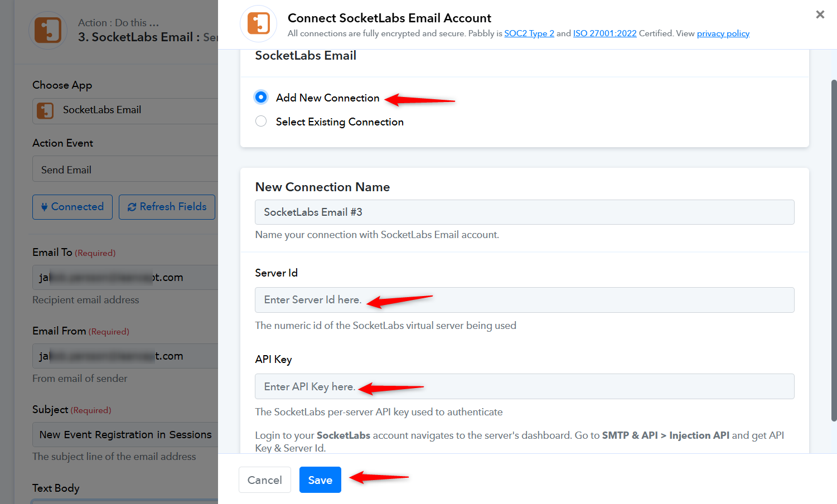Click the dialog's vertical scrollbar
Image resolution: width=837 pixels, height=504 pixels.
[x=834, y=250]
